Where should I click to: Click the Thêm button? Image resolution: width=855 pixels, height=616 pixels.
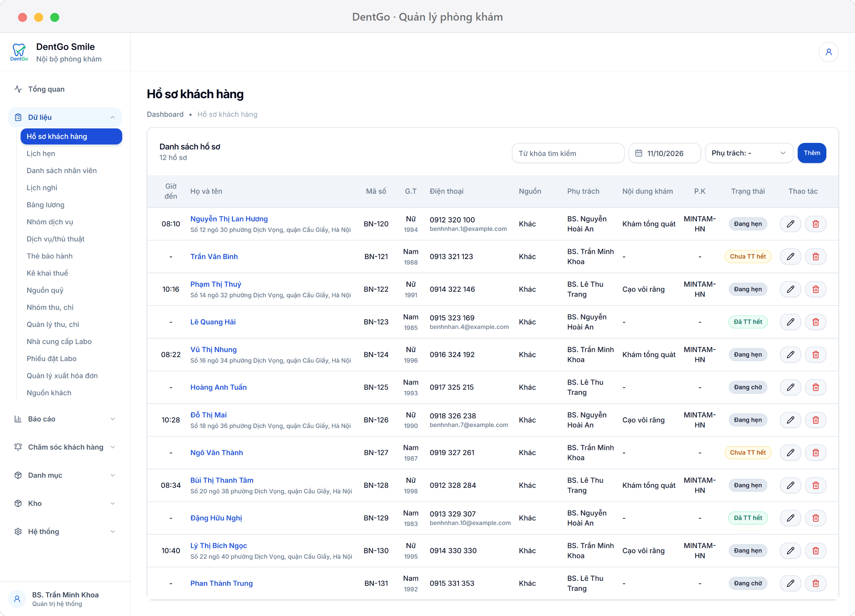(812, 153)
